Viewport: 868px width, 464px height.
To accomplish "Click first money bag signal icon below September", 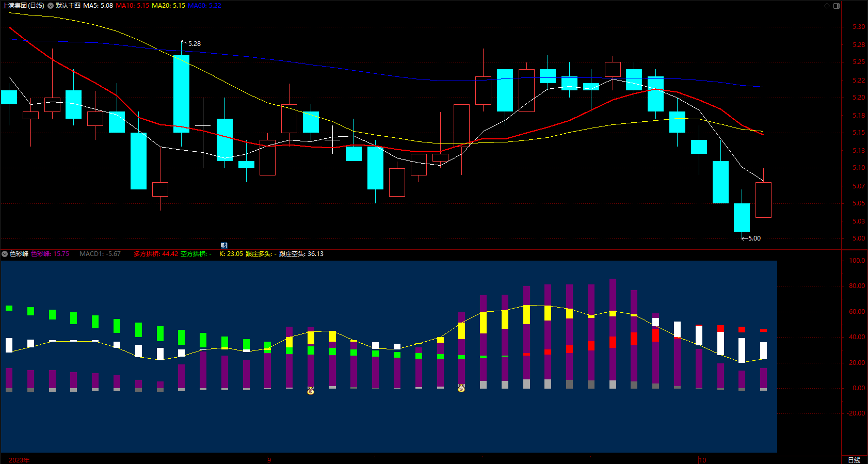I will point(311,391).
